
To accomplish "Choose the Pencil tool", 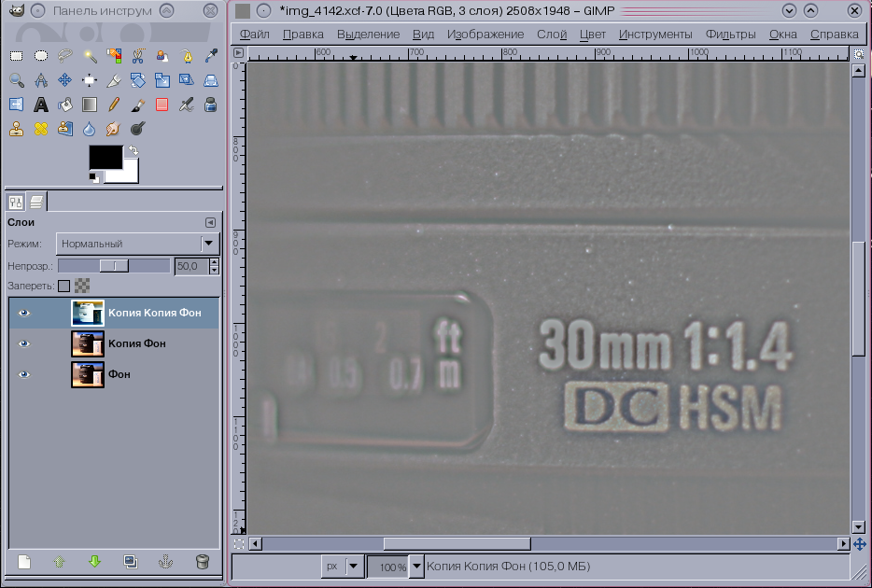I will pyautogui.click(x=114, y=105).
